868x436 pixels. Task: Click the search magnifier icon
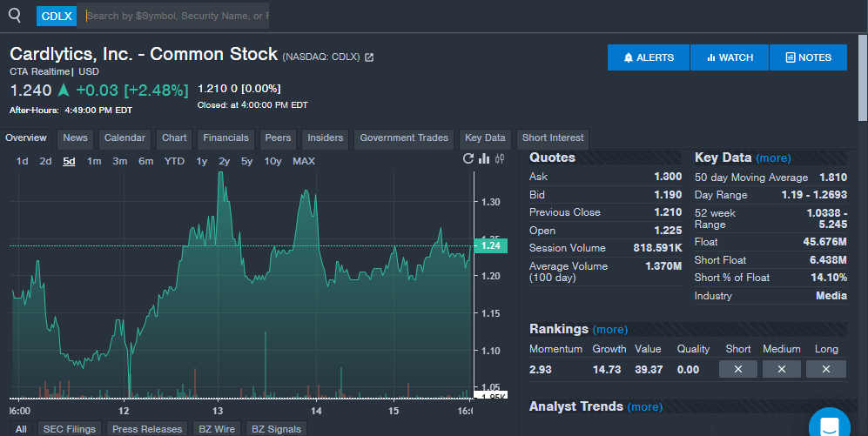point(15,16)
